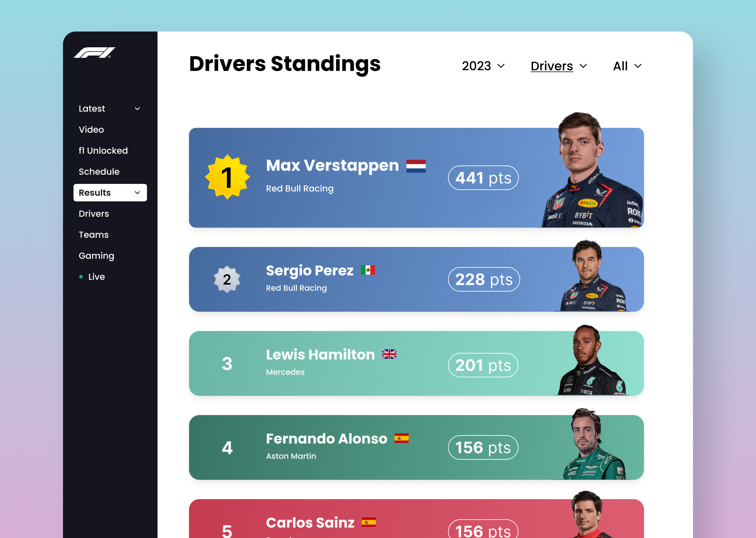Switch to the Drivers standings view
The height and width of the screenshot is (538, 756).
click(x=559, y=66)
